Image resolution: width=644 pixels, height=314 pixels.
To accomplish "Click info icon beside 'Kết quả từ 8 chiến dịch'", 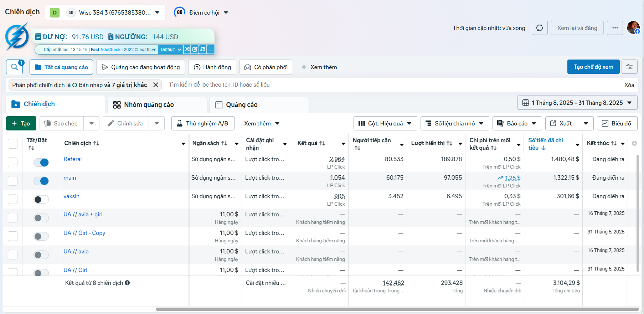I will 127,283.
